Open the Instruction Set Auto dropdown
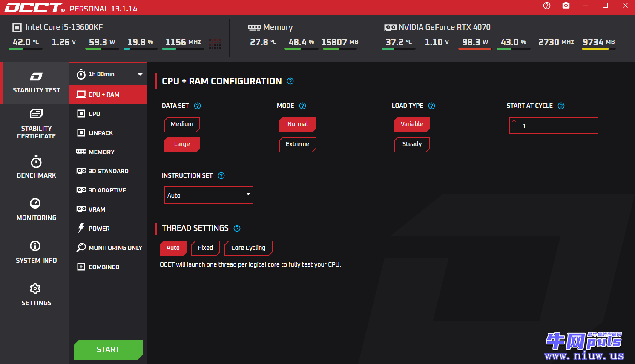The width and height of the screenshot is (635, 364). 209,195
